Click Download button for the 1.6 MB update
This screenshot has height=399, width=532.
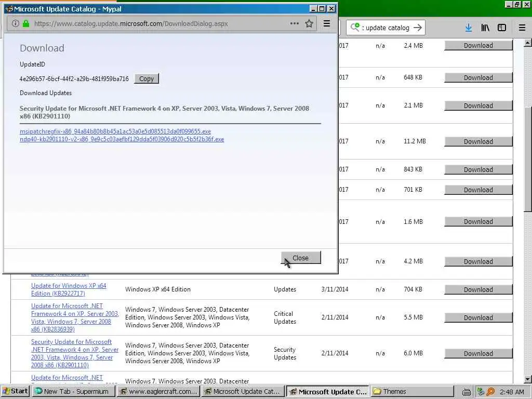478,221
